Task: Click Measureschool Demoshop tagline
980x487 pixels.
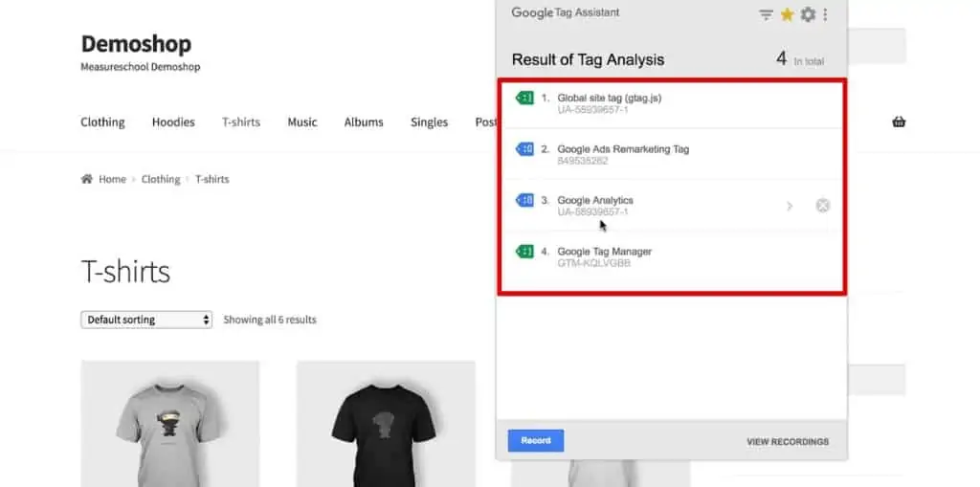Action: coord(141,66)
